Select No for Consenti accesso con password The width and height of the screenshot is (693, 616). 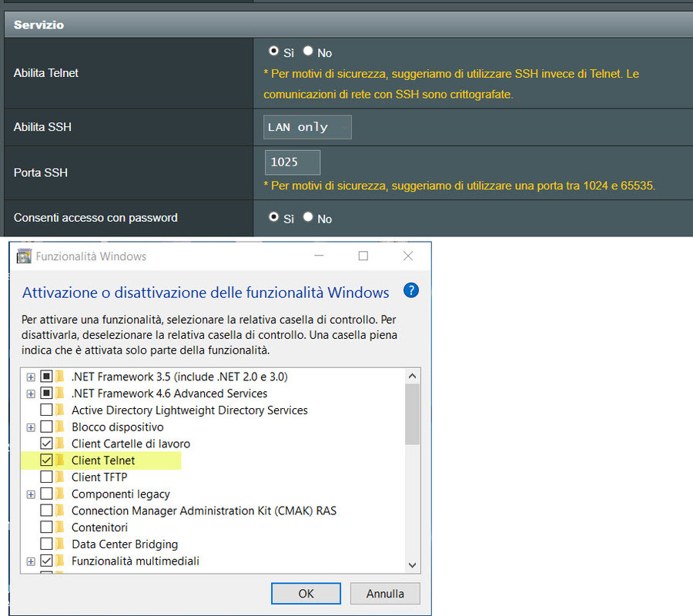tap(308, 217)
